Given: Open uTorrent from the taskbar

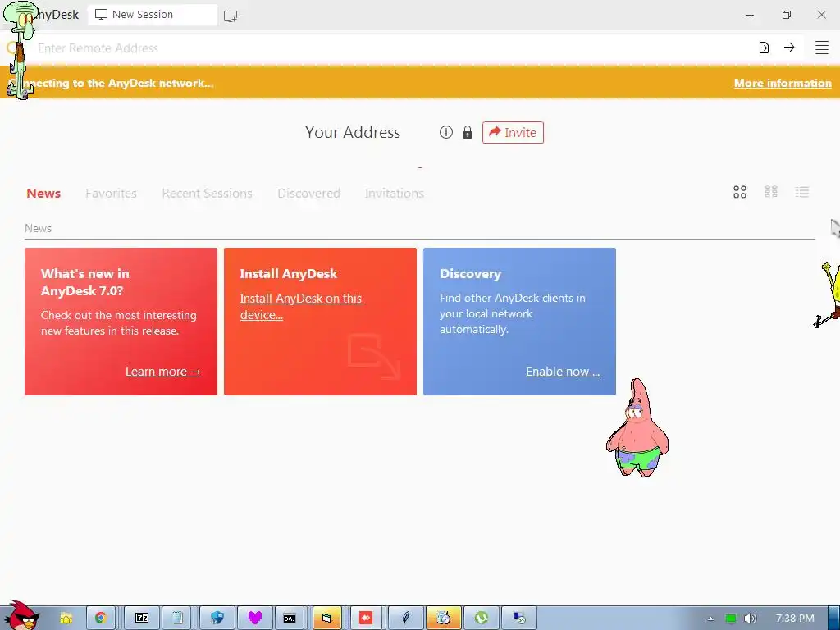Looking at the screenshot, I should click(x=482, y=619).
